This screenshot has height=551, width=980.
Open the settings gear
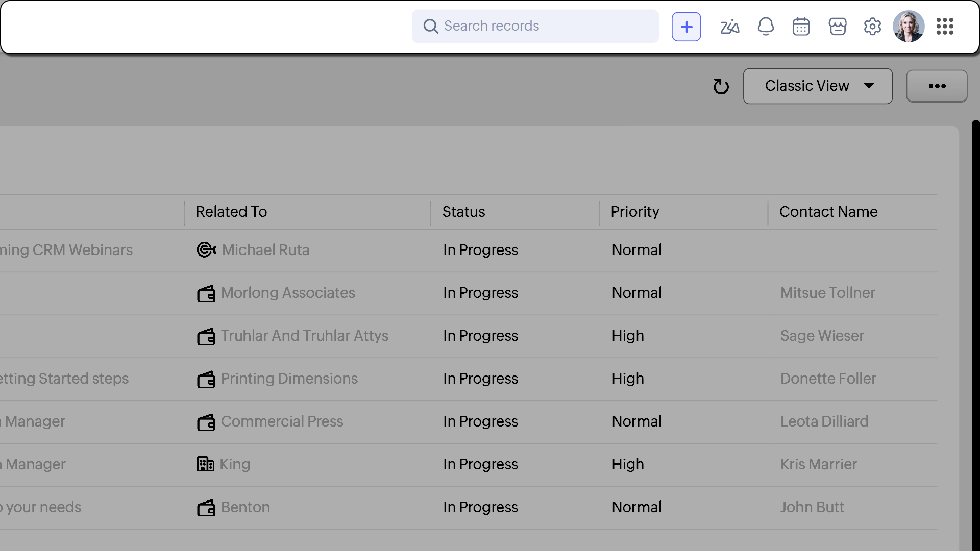click(872, 27)
